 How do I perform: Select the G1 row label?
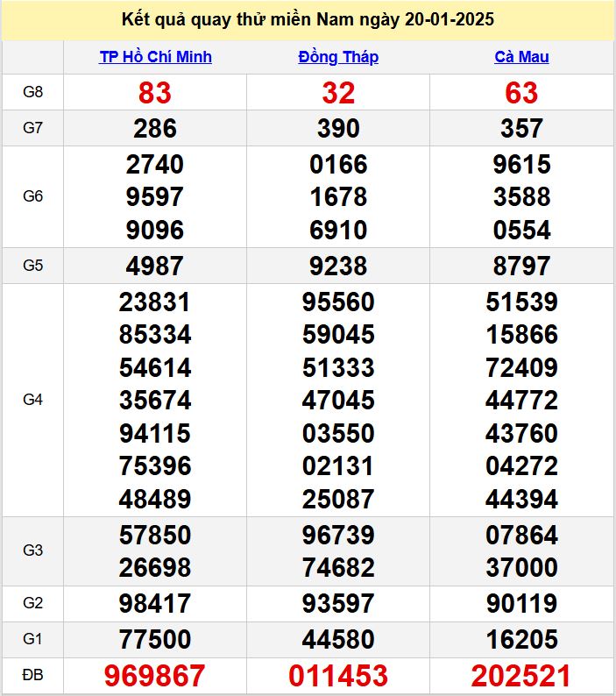[32, 639]
